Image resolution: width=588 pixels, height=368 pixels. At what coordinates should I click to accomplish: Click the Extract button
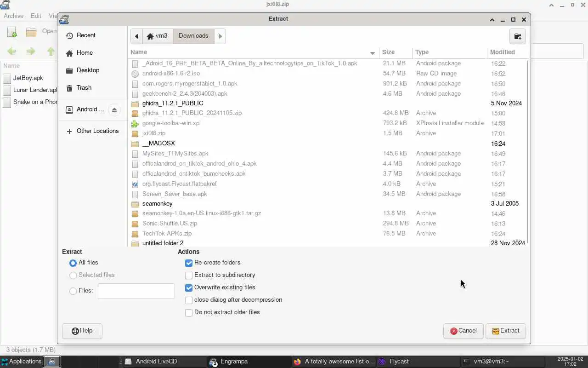(x=505, y=331)
